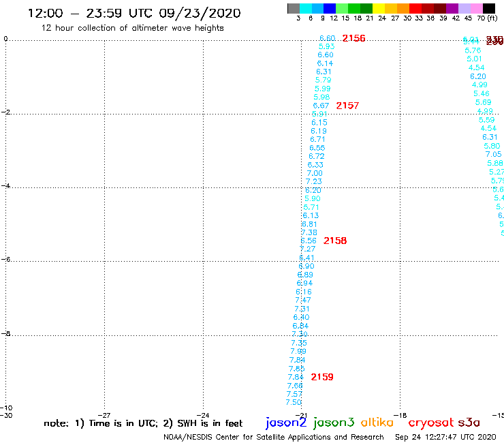Click wave height value 6.81

point(309,224)
